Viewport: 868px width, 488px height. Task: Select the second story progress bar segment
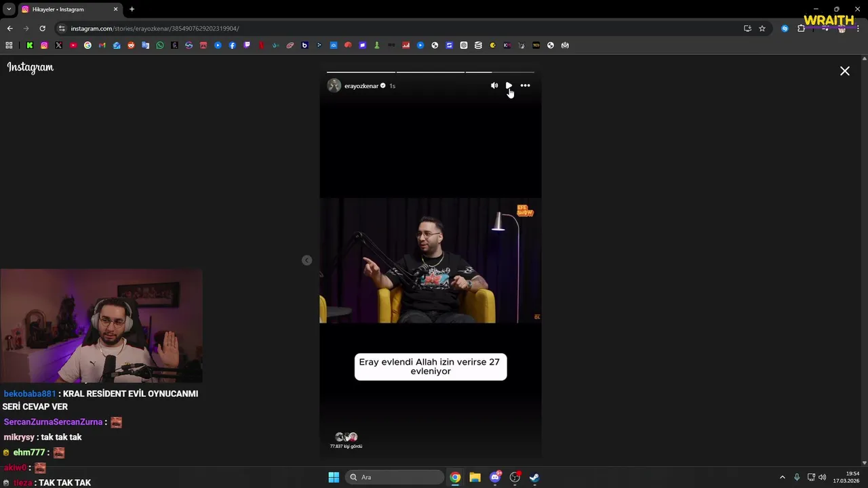point(431,72)
